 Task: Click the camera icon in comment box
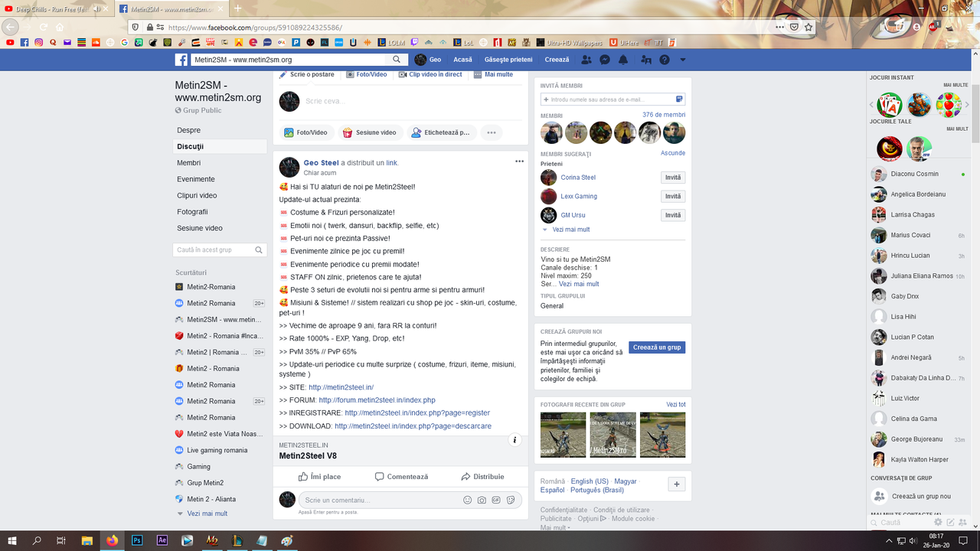[482, 500]
